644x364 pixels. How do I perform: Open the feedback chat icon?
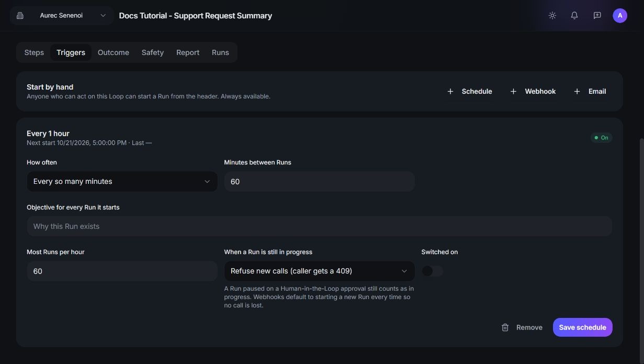[x=597, y=16]
